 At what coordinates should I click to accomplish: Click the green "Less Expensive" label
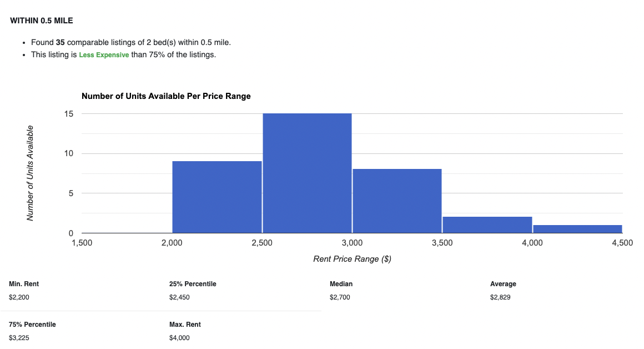(104, 55)
